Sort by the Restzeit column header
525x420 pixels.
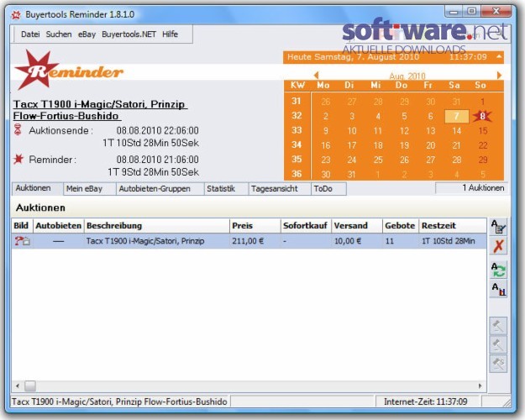(x=453, y=225)
